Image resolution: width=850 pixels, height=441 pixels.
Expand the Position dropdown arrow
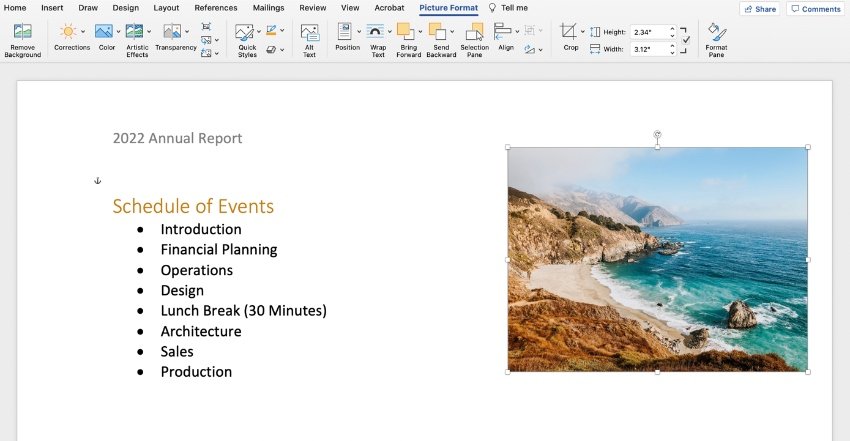click(x=359, y=31)
